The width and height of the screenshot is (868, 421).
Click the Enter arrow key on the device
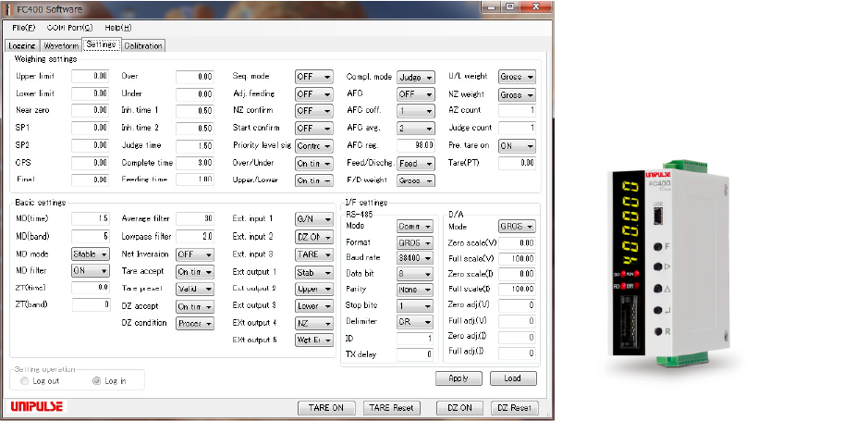(x=657, y=311)
